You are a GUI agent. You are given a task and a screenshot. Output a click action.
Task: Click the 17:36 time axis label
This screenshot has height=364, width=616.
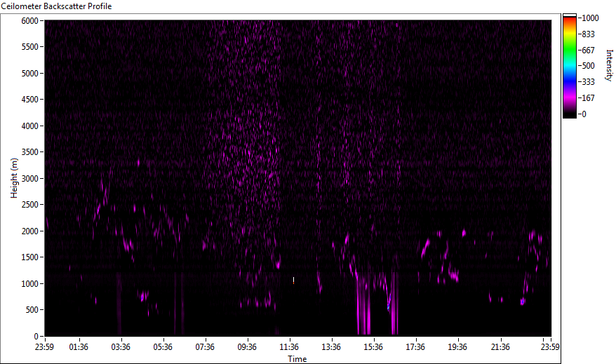coord(415,347)
